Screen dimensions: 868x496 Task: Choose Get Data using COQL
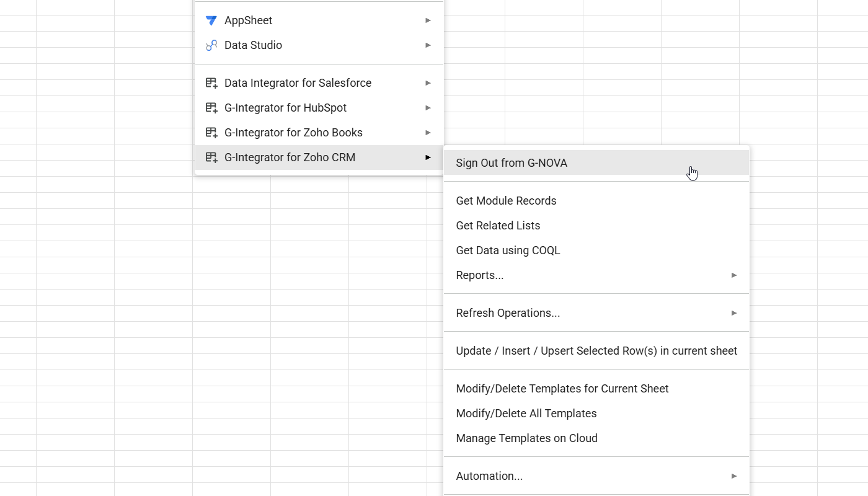(596, 250)
